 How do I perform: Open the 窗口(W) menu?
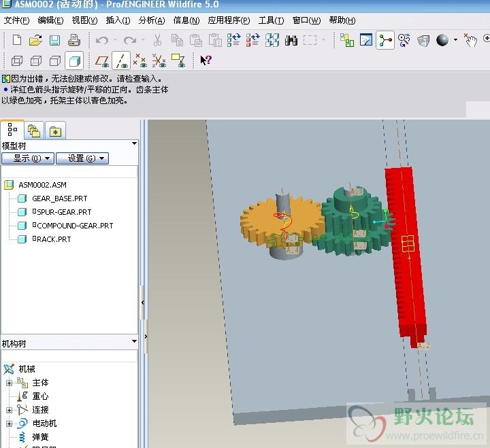point(306,20)
